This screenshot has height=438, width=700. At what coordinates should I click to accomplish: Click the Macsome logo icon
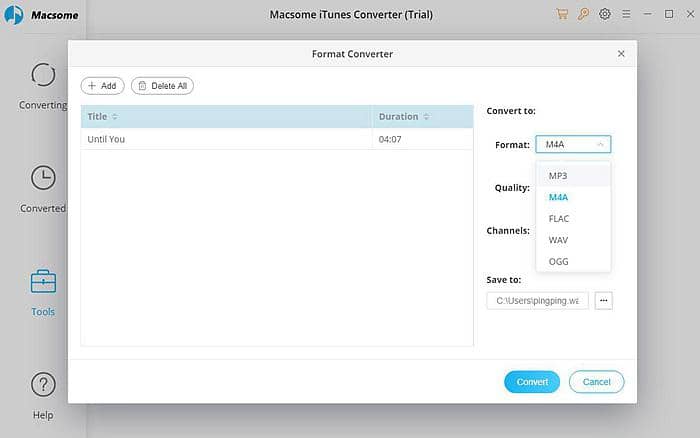[13, 15]
